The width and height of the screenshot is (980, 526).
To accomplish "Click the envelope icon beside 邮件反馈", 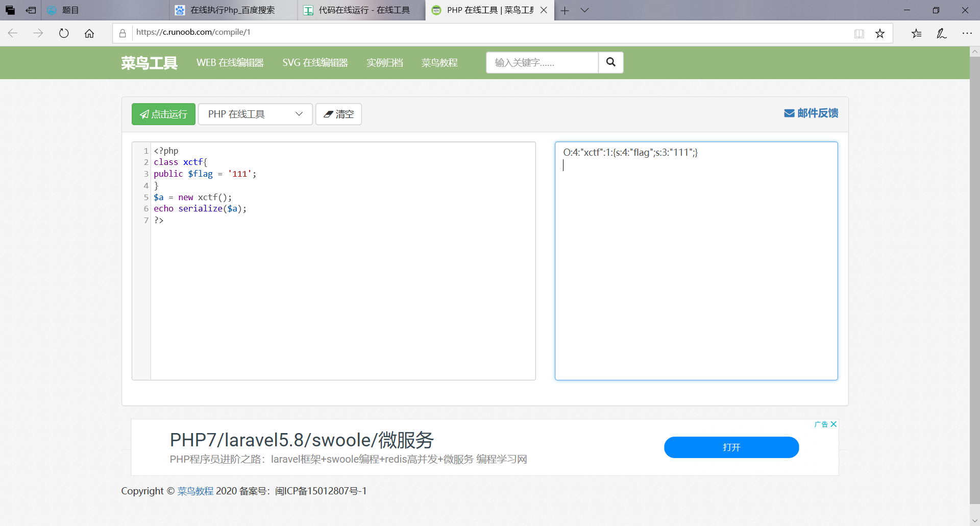I will (789, 113).
